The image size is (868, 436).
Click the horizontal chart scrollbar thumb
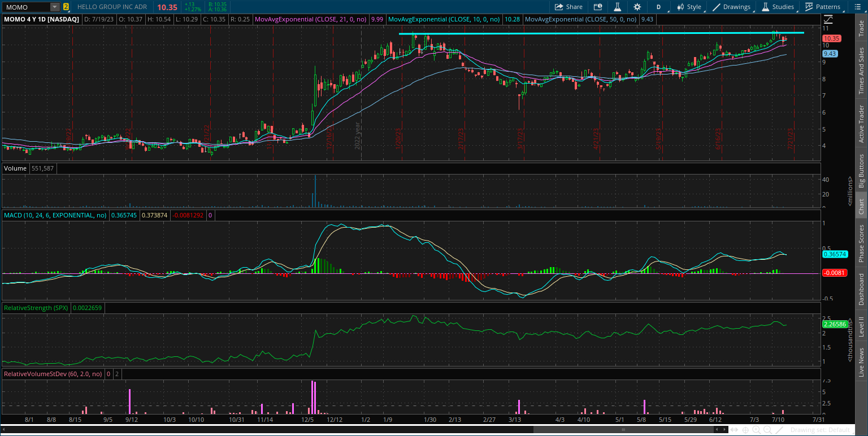click(624, 430)
